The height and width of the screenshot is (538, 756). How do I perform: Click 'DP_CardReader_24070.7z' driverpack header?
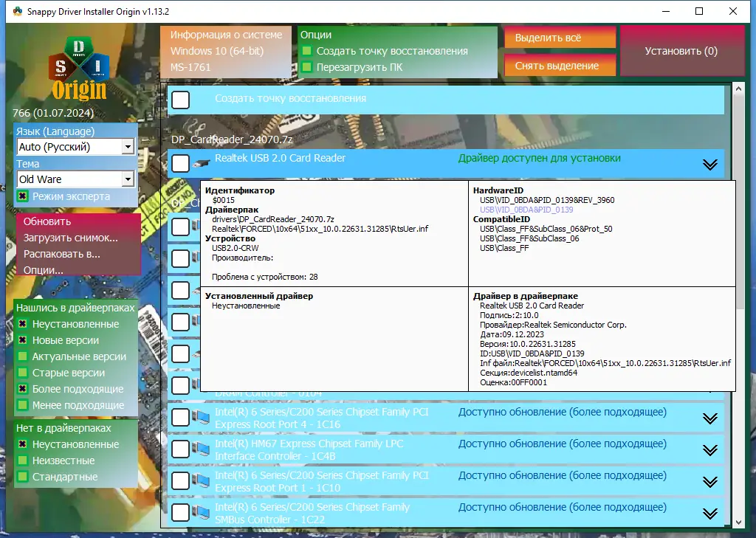coord(232,139)
